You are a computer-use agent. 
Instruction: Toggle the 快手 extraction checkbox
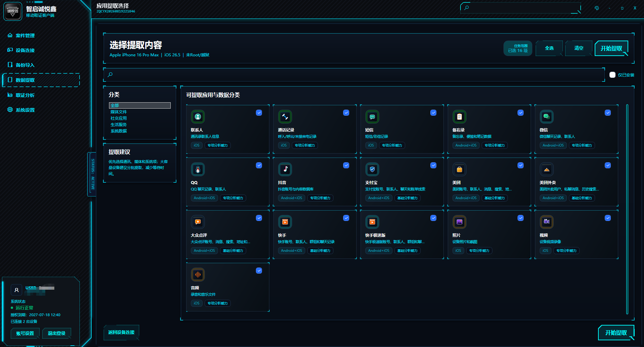click(346, 218)
